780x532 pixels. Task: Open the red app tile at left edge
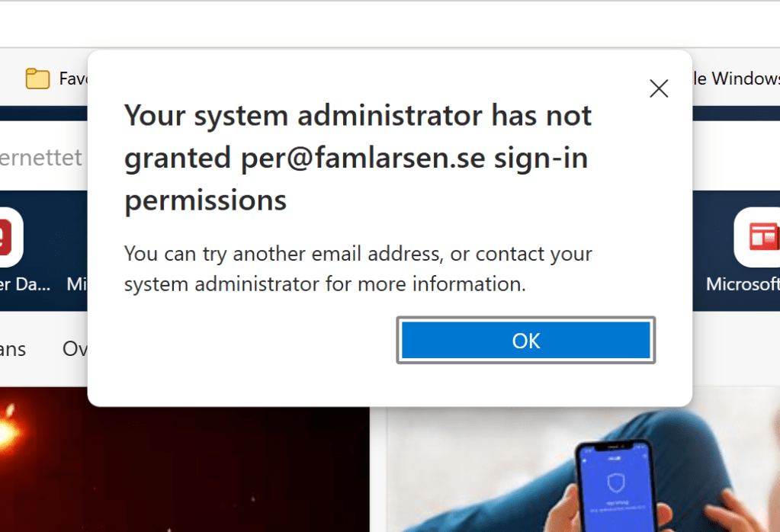(9, 236)
